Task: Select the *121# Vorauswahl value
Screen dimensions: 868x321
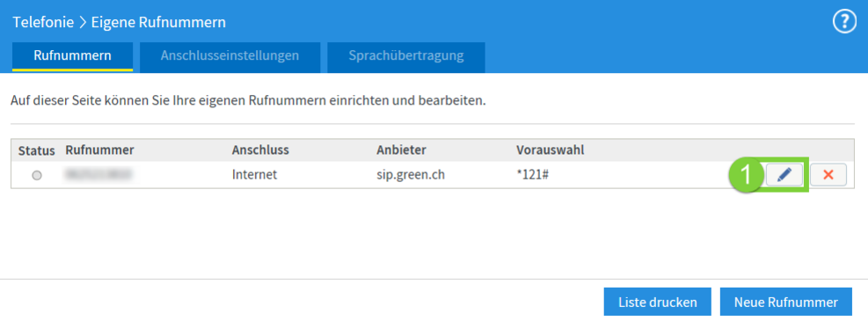Action: 533,175
